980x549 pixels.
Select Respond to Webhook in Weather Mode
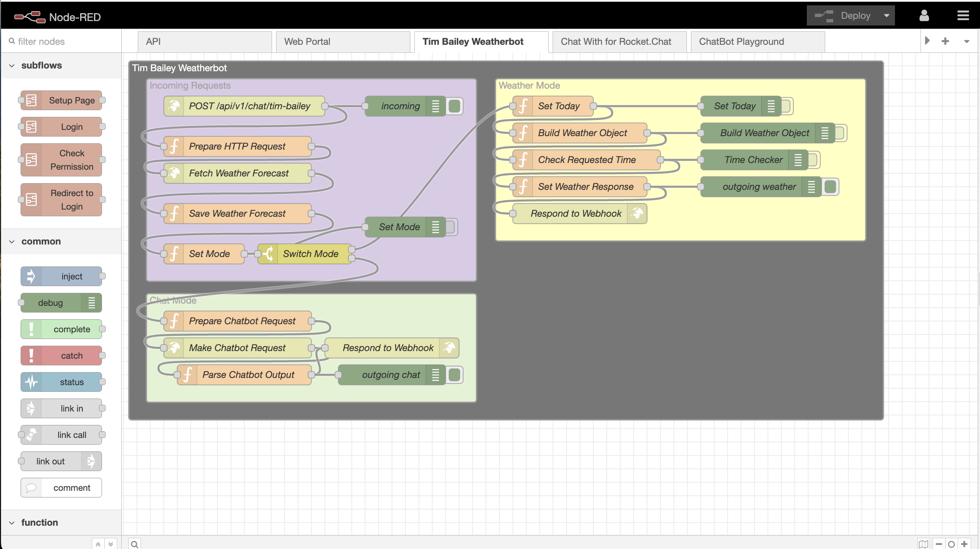pyautogui.click(x=580, y=214)
